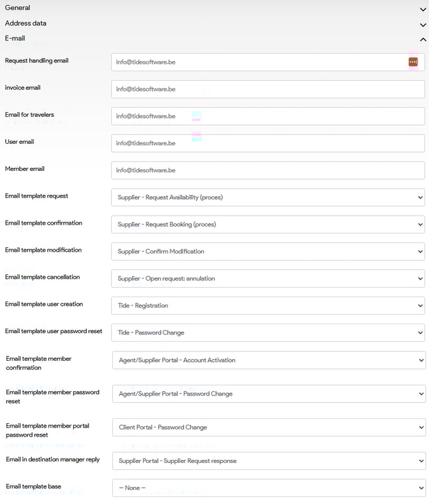This screenshot has width=434, height=504.
Task: Open Email template base dropdown
Action: (x=269, y=488)
